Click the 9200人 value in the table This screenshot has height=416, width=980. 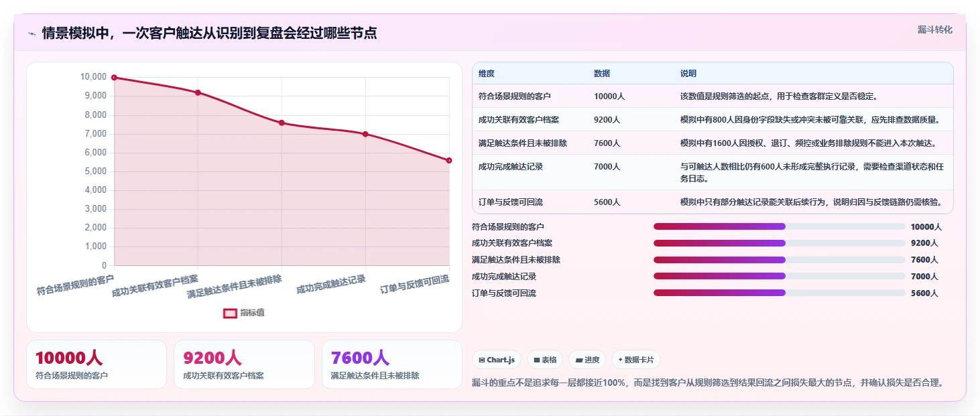[x=607, y=120]
